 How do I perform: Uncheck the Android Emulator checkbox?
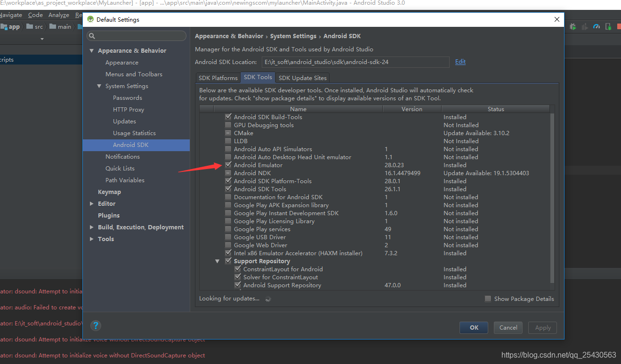[228, 165]
